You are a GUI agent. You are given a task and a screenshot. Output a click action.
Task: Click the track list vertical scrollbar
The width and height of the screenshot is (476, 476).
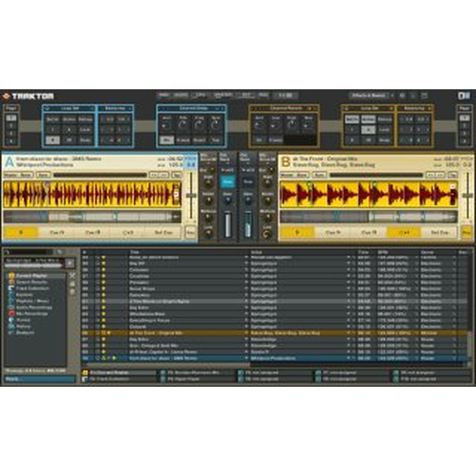coord(470,345)
